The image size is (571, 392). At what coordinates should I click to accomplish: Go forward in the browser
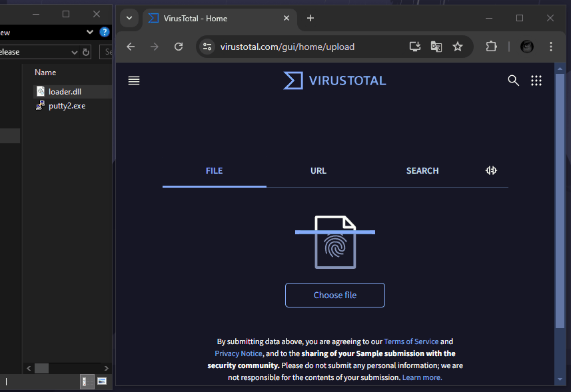click(155, 47)
